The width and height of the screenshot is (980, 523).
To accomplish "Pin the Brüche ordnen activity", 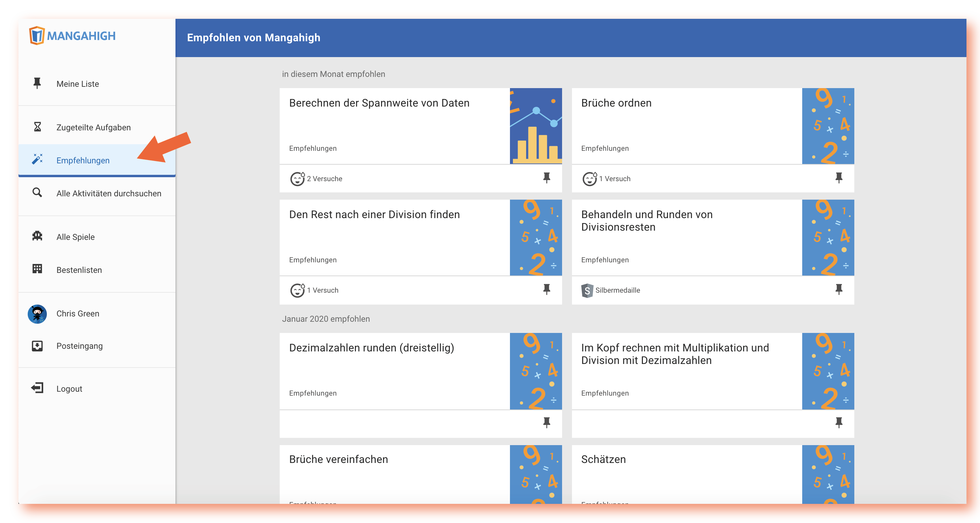I will pyautogui.click(x=838, y=178).
